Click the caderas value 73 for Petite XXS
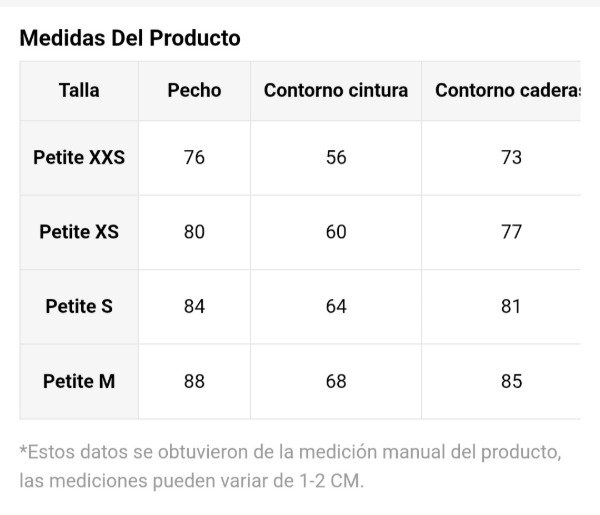 tap(511, 157)
